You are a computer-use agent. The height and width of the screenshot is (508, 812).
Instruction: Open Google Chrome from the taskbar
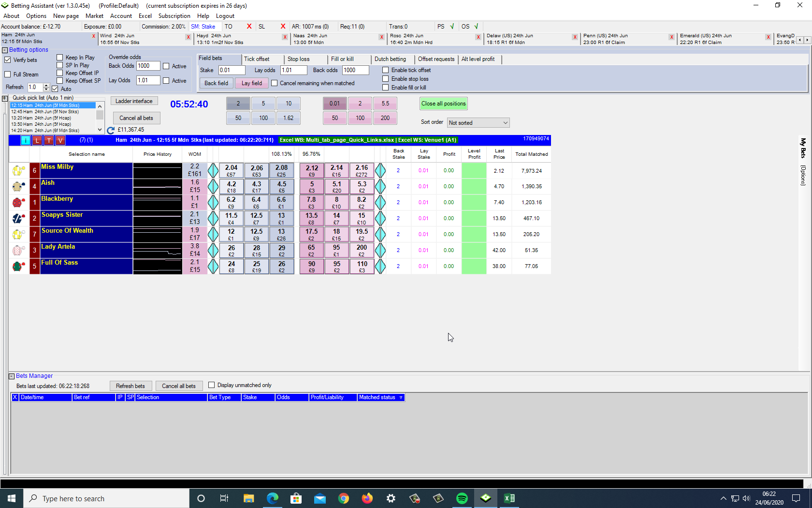click(x=344, y=498)
